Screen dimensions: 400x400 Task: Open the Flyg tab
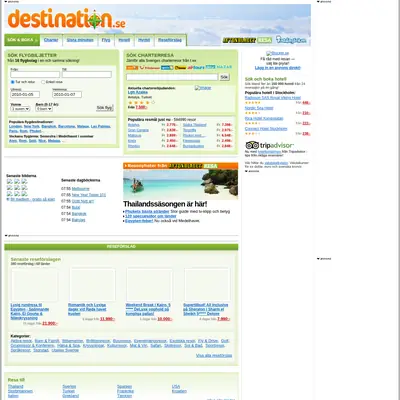click(x=106, y=40)
